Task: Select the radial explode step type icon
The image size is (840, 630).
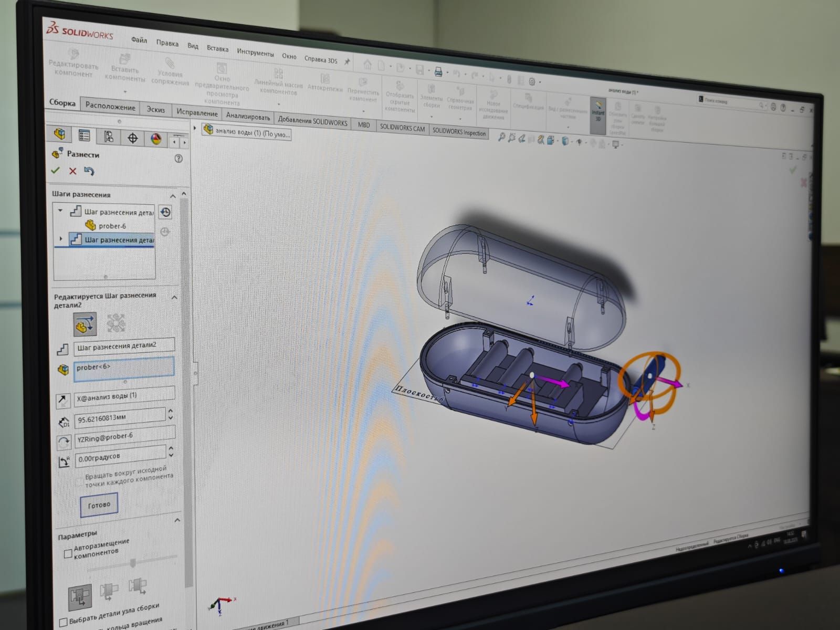Action: click(115, 323)
